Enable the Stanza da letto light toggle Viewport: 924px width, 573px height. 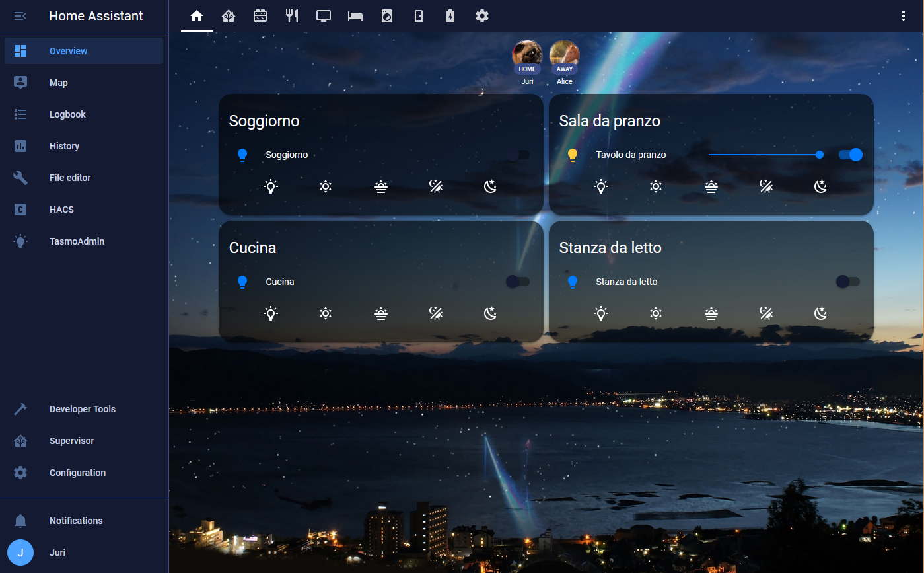pos(848,282)
